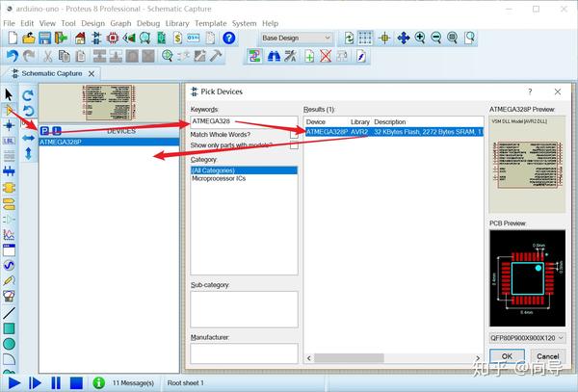Open QFP80P900X900X120 footprint dropdown
578x392 pixels.
527,338
